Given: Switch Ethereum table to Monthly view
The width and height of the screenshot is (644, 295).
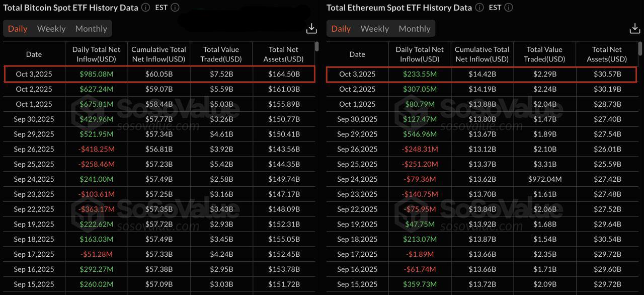Looking at the screenshot, I should pos(415,29).
